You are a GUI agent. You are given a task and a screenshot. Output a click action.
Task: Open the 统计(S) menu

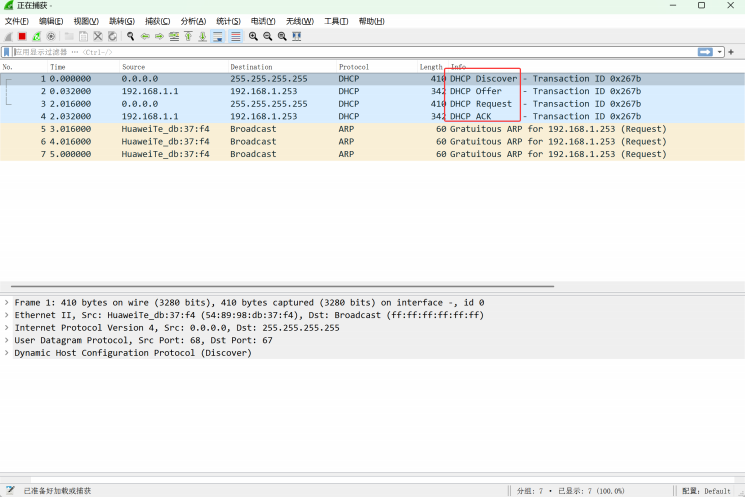click(228, 21)
